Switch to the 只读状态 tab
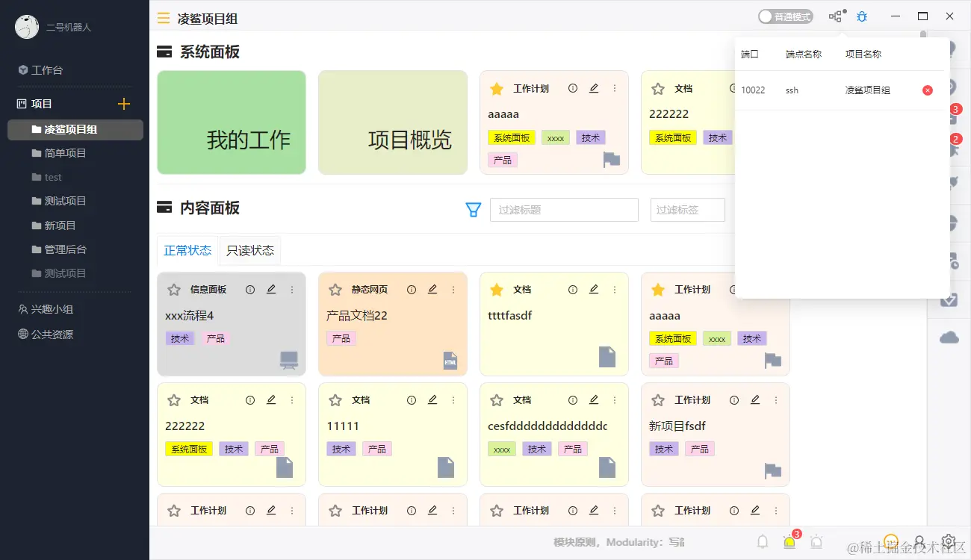 [x=250, y=251]
